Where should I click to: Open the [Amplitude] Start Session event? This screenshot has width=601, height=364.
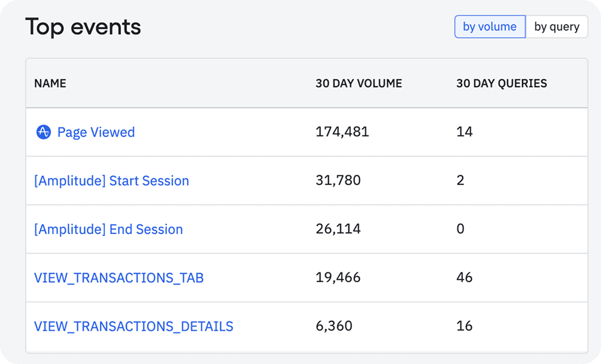tap(111, 181)
